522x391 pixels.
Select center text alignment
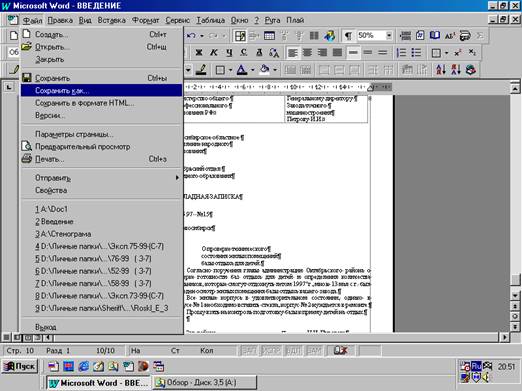307,53
